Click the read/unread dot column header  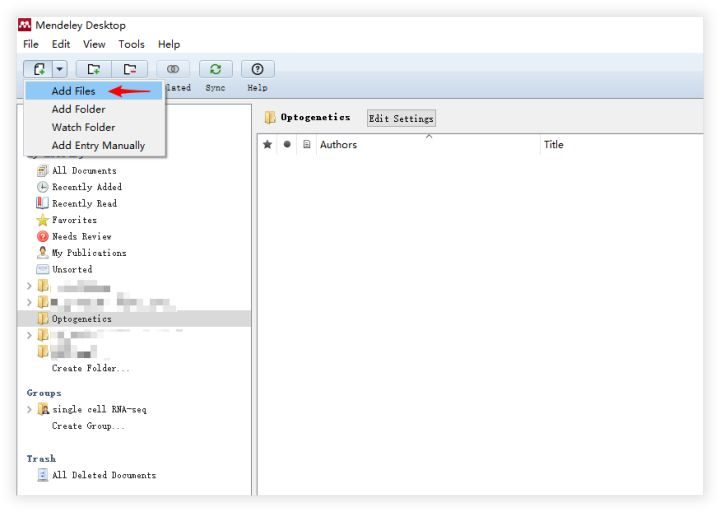[x=287, y=145]
